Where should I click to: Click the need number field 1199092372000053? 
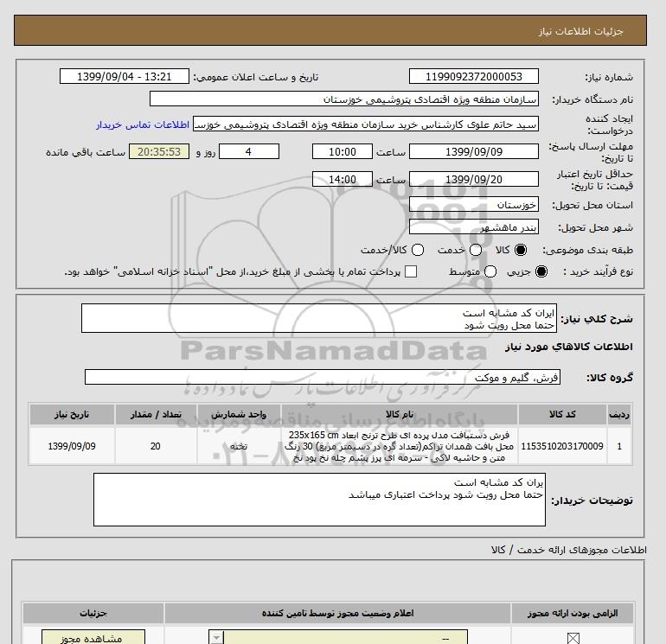(474, 76)
